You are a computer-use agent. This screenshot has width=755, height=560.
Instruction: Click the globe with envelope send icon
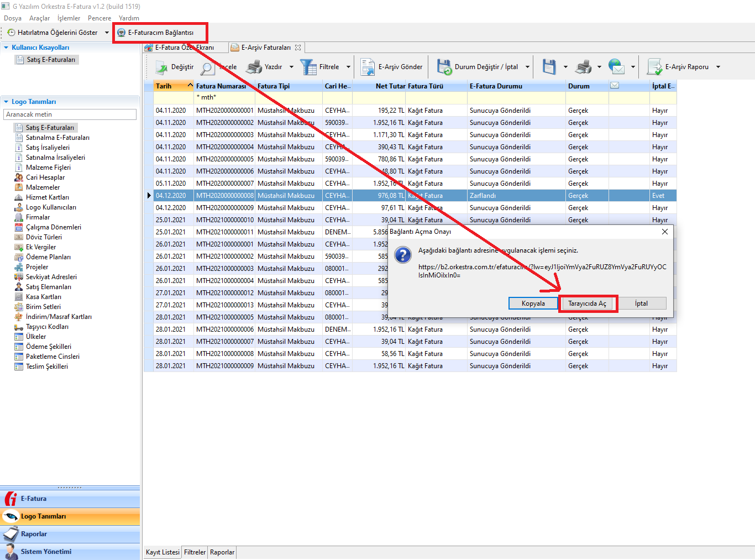pos(616,67)
